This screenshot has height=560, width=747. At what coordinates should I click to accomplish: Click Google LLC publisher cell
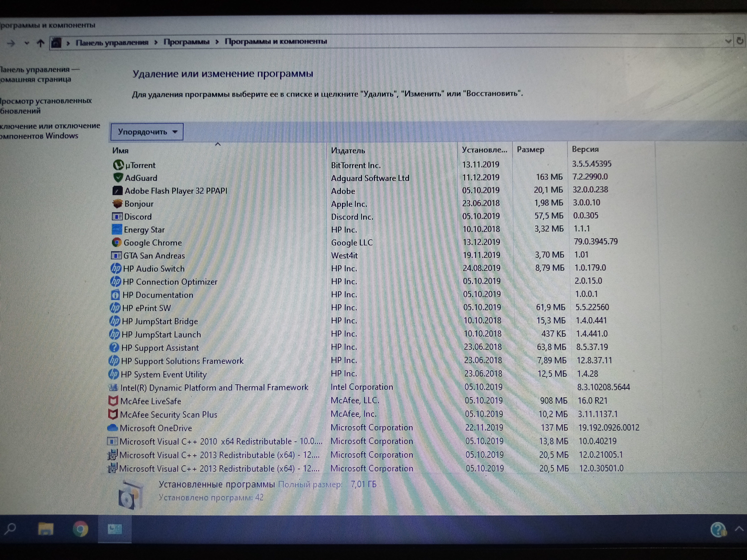coord(352,242)
